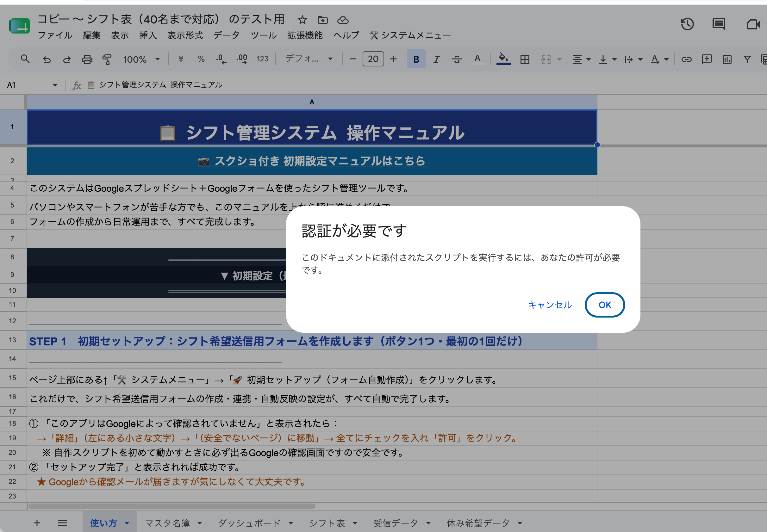
Task: Open the 使い方 tab dropdown arrow
Action: (x=127, y=523)
